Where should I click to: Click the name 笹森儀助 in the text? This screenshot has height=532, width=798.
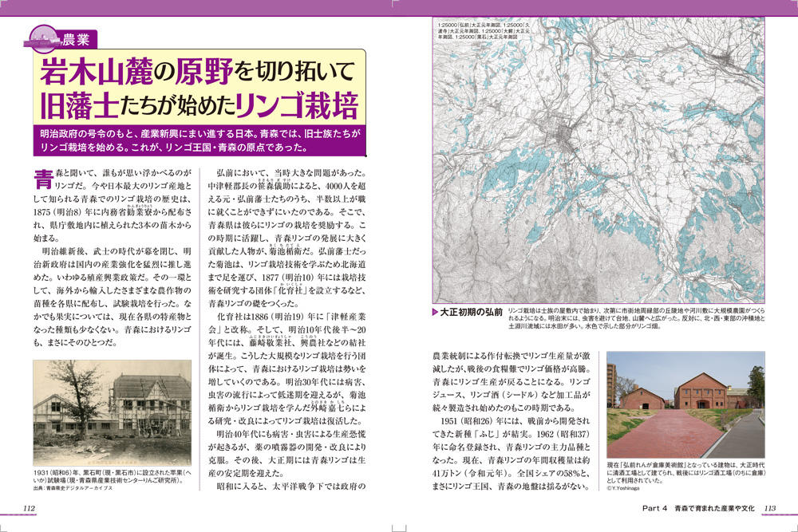(x=275, y=186)
